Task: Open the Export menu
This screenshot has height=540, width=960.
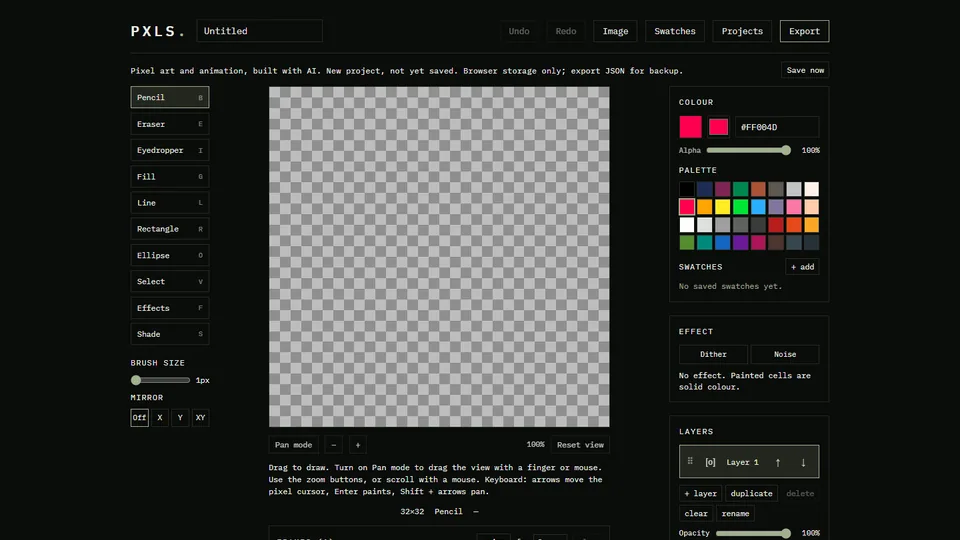Action: pos(804,31)
